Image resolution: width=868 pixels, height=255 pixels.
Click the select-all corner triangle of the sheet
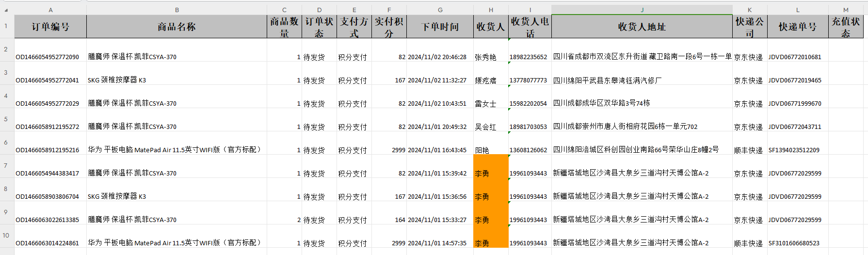tap(6, 10)
